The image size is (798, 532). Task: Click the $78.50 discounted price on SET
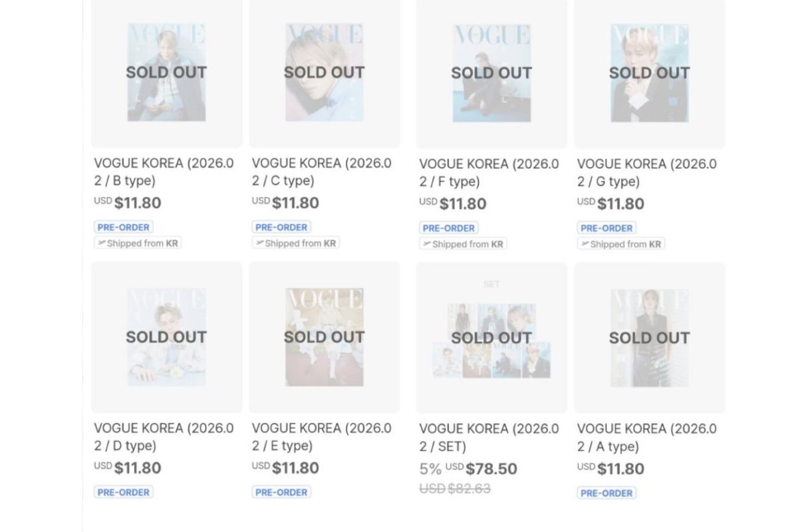[491, 469]
